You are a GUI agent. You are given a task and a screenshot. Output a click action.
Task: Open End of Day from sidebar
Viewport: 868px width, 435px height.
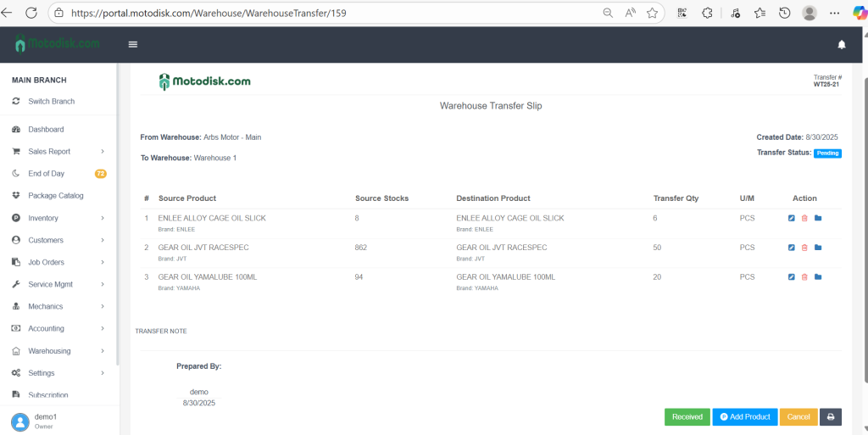click(x=46, y=174)
